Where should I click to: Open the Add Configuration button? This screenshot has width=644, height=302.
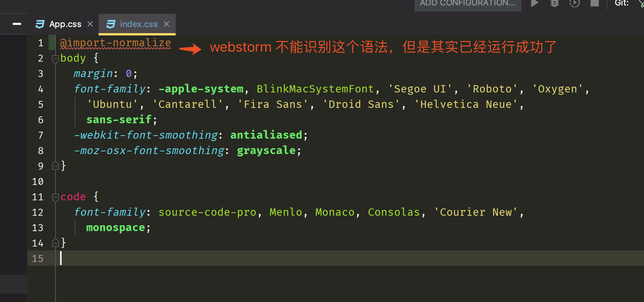click(468, 4)
